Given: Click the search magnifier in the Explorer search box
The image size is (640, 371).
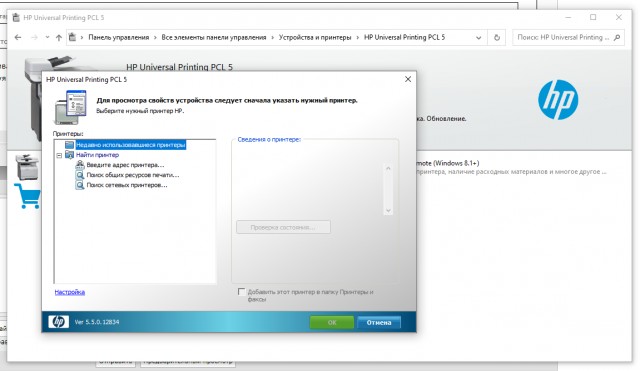Looking at the screenshot, I should 617,38.
